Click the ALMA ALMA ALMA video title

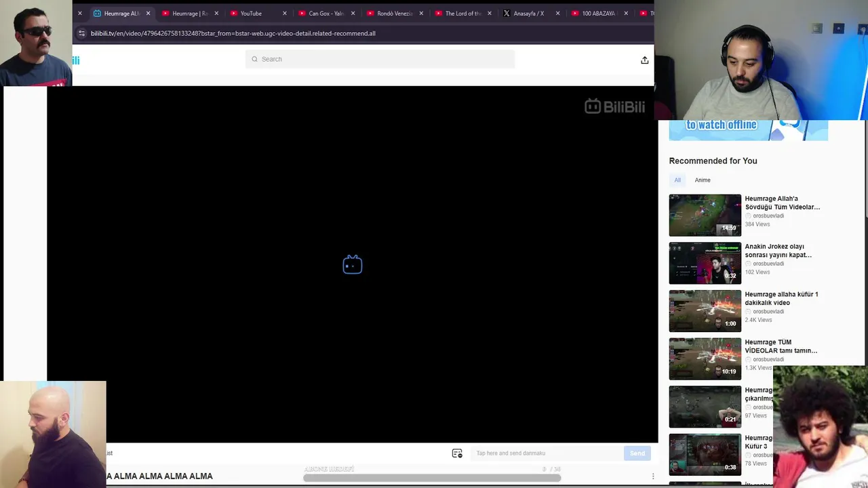click(x=159, y=476)
